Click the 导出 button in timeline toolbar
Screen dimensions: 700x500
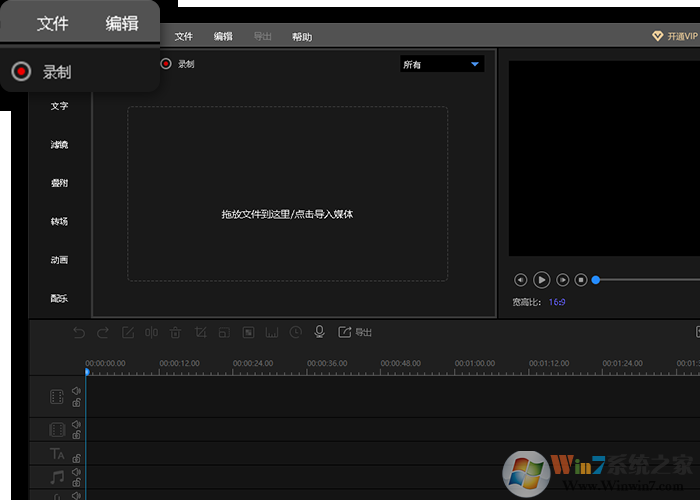[356, 332]
